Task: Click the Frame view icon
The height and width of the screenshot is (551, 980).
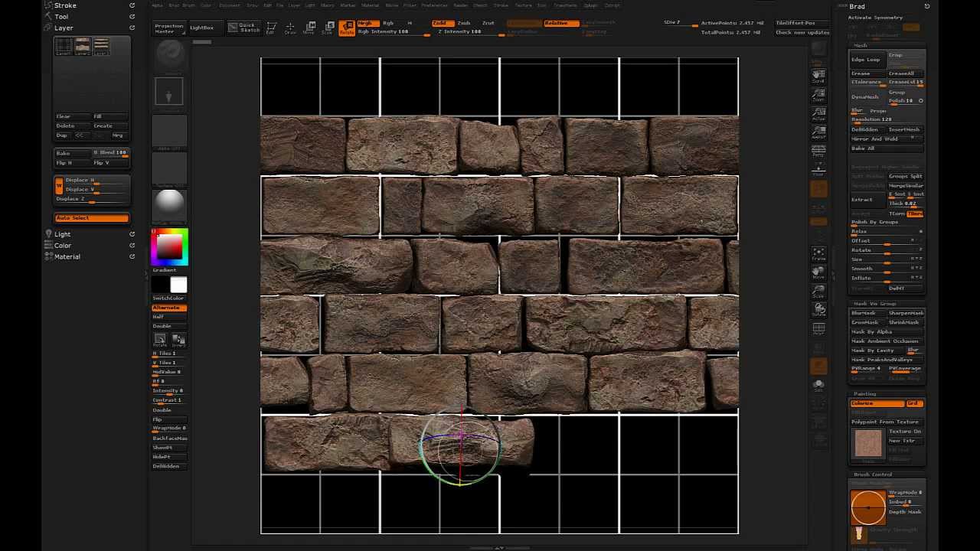Action: pyautogui.click(x=818, y=254)
